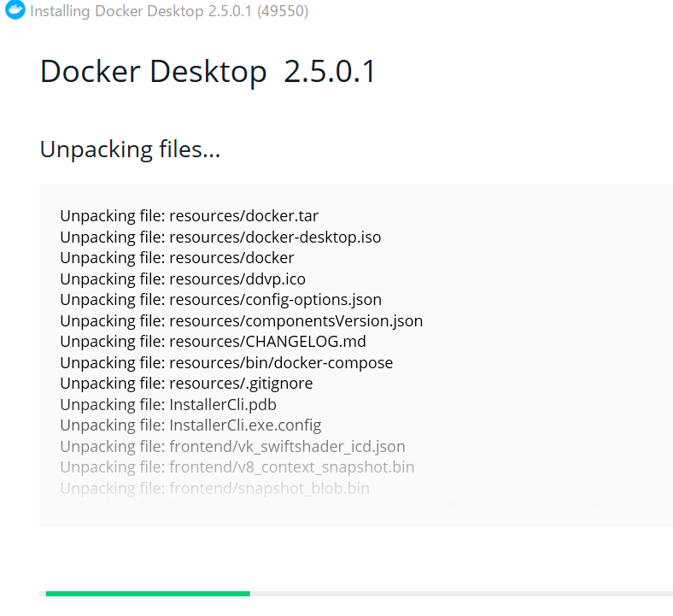The width and height of the screenshot is (673, 616).
Task: Select the v8_context_snapshot.bin log line
Action: pyautogui.click(x=237, y=467)
